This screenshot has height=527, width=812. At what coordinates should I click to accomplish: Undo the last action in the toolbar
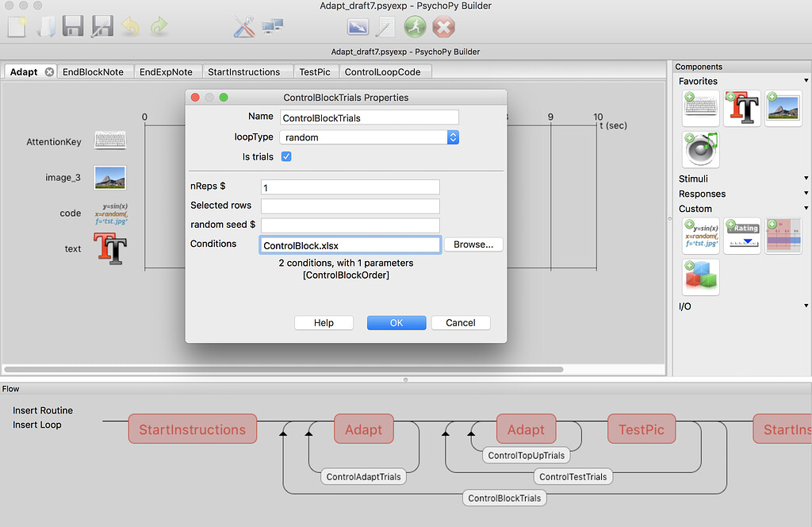[131, 26]
